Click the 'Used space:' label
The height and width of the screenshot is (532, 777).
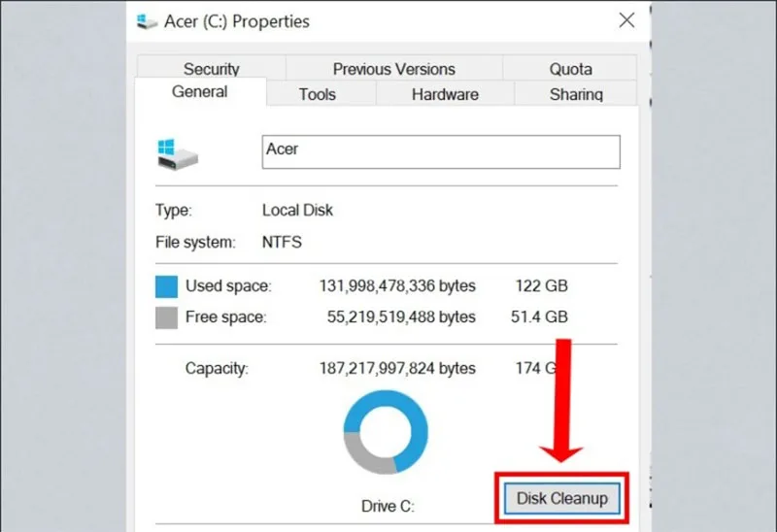click(x=228, y=285)
